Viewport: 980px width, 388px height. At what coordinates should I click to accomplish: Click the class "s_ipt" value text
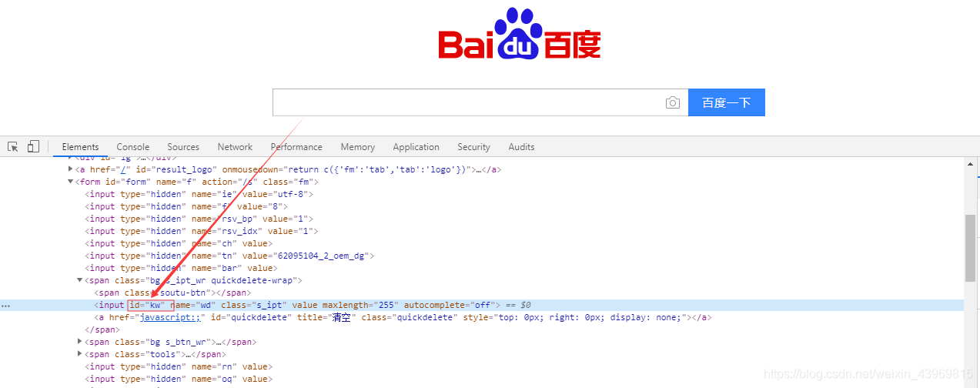[269, 305]
